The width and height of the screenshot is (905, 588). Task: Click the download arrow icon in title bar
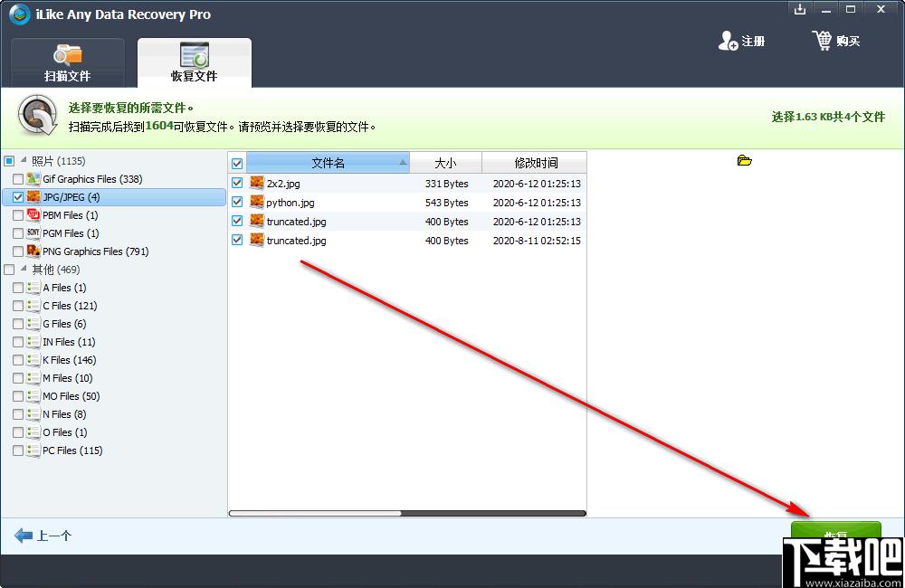(800, 9)
